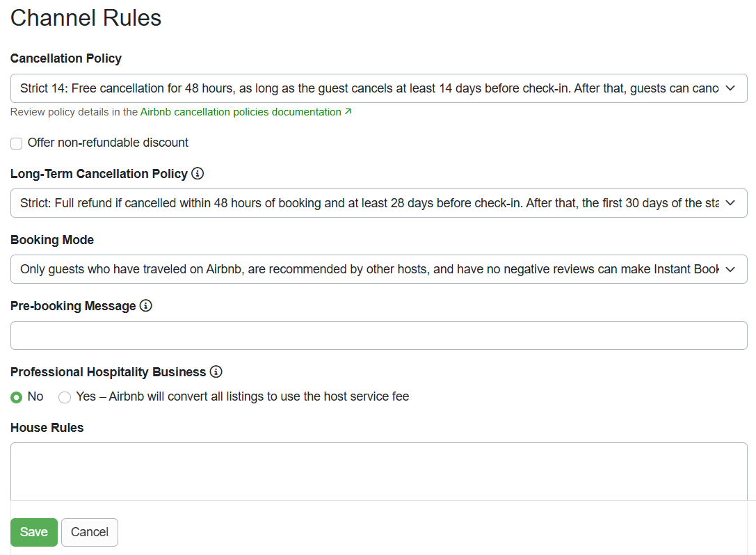Click the Cancel button
Screen dimensions: 756x555
[x=90, y=532]
